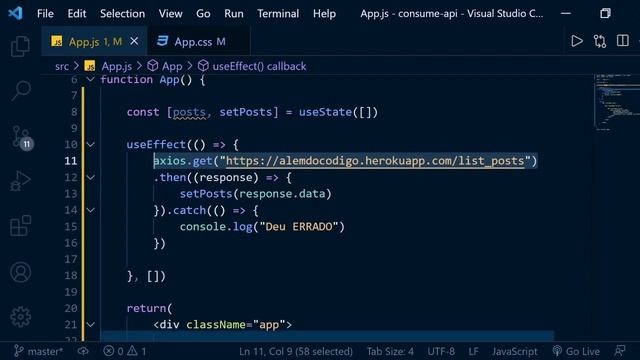Change language mode JavaScript

click(x=515, y=351)
